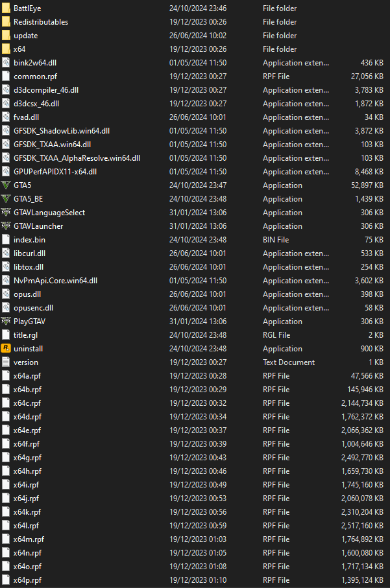Select the x64b.rpf file name
The width and height of the screenshot is (390, 588).
[x=27, y=390]
